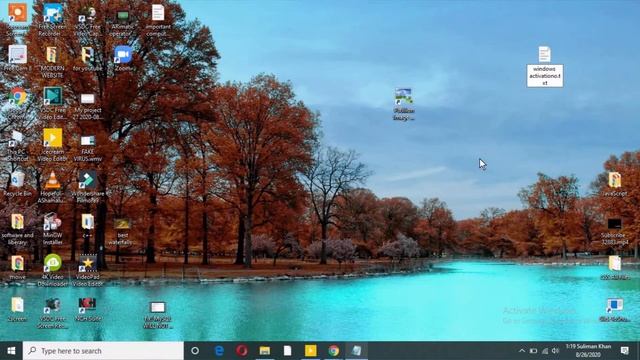The height and width of the screenshot is (360, 640).
Task: Open the picture shortcut in the desktop center
Action: click(x=403, y=104)
